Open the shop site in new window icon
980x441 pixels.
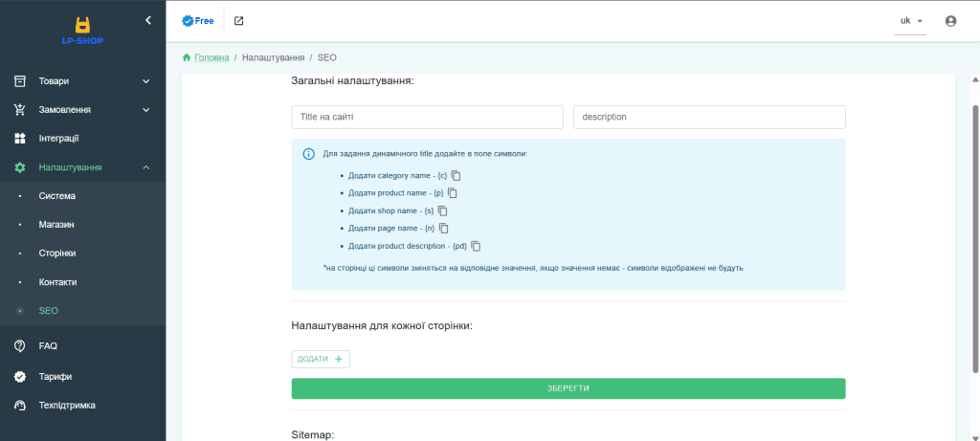pyautogui.click(x=238, y=21)
